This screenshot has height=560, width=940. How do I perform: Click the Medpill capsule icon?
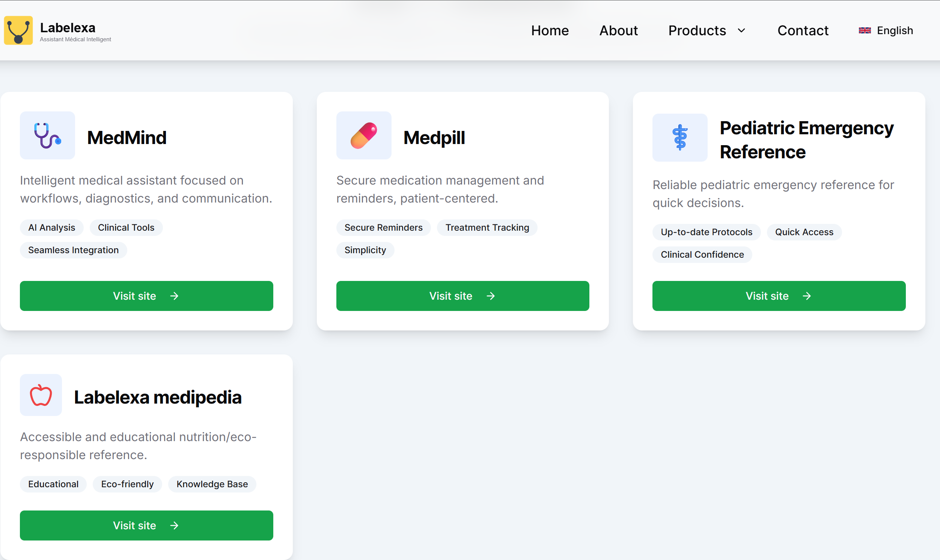[363, 135]
